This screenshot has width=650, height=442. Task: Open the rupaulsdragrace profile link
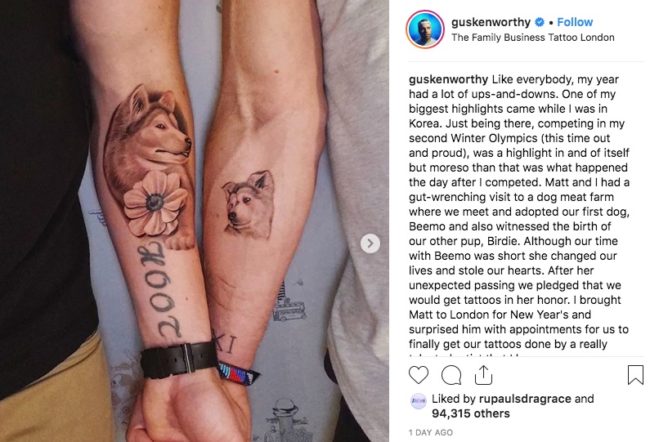(525, 399)
